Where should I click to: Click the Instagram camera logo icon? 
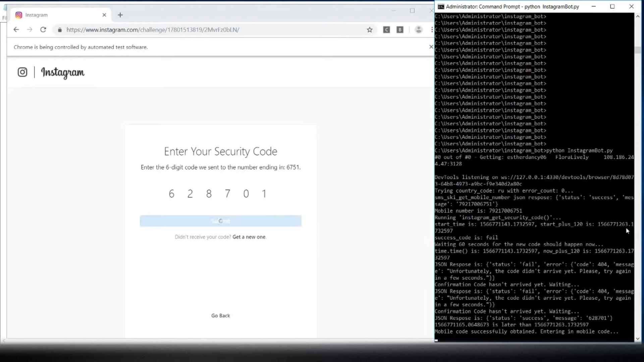click(x=22, y=72)
